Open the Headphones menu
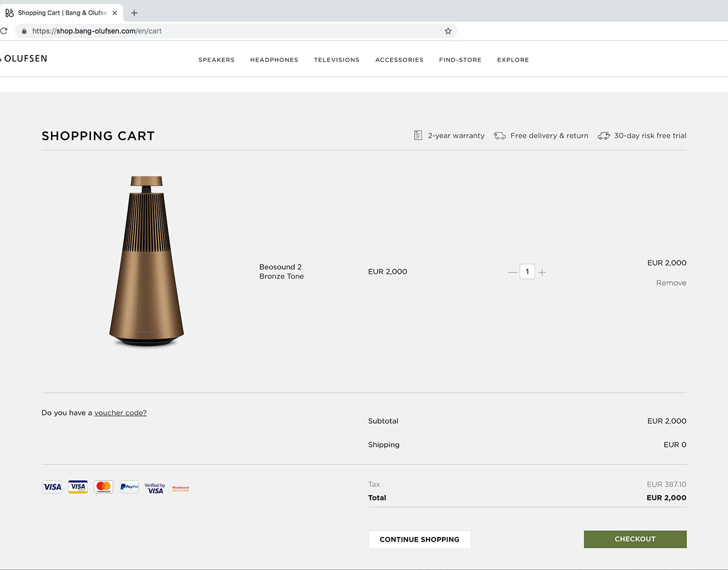Viewport: 728px width, 570px height. (274, 60)
